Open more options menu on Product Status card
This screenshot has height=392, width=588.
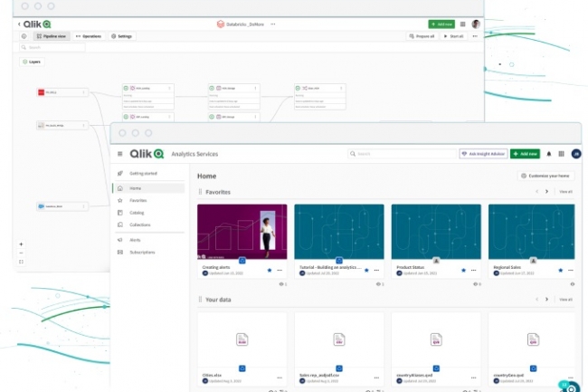(474, 270)
